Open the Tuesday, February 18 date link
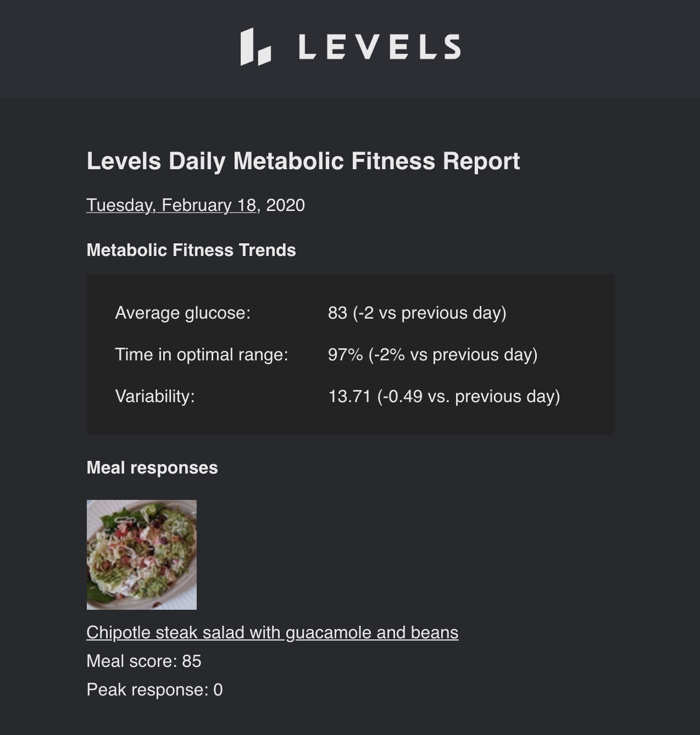 [171, 205]
